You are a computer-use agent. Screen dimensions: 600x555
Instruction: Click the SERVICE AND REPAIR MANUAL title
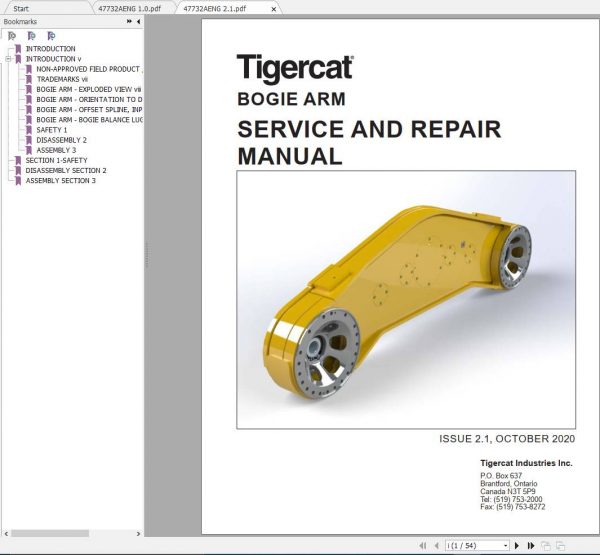click(x=369, y=142)
